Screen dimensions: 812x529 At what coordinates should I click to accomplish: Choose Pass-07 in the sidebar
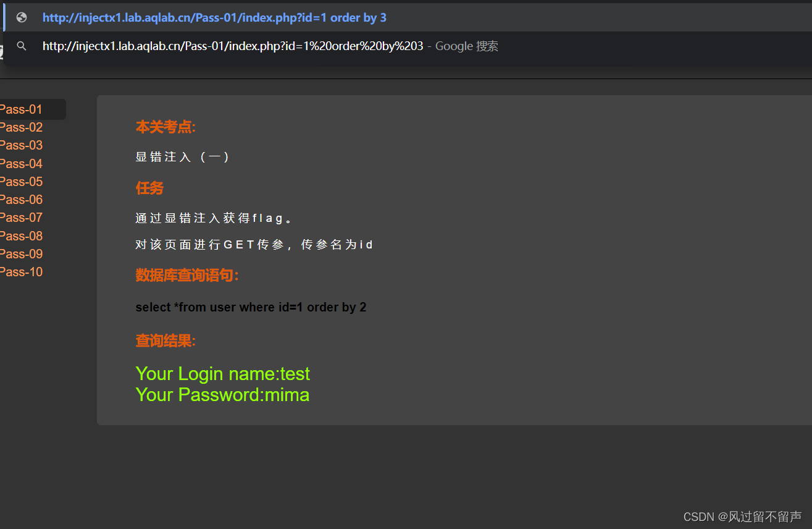point(21,218)
